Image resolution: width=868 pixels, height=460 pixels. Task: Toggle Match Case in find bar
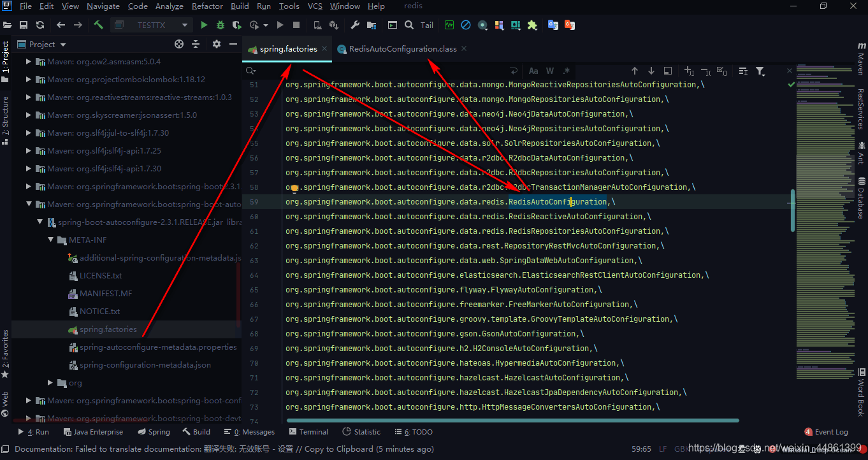(533, 71)
